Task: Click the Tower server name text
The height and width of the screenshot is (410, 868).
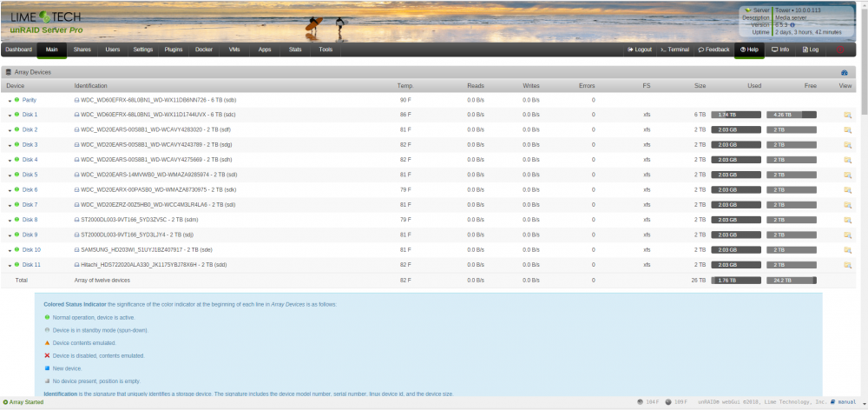Action: click(782, 10)
